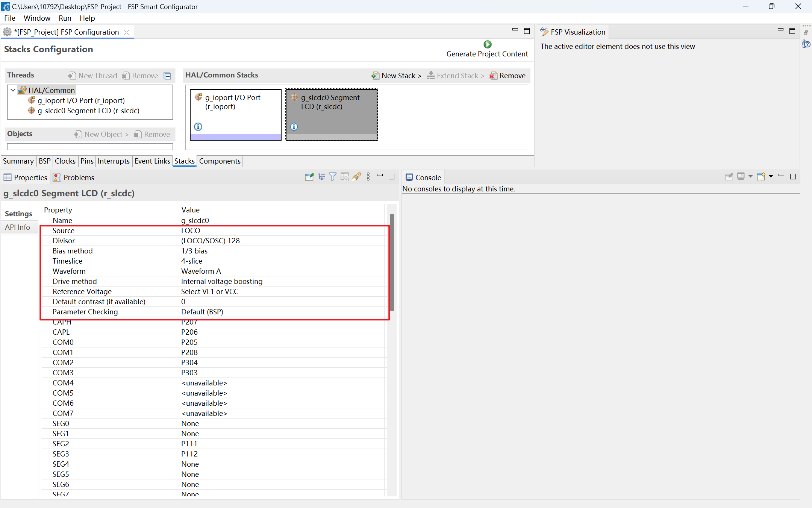Screen dimensions: 812x508
Task: Click the New Thread icon
Action: click(72, 76)
